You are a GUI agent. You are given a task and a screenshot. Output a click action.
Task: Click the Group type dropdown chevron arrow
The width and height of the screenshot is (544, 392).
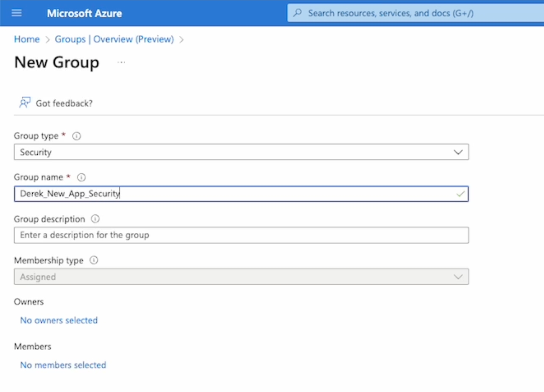tap(458, 152)
